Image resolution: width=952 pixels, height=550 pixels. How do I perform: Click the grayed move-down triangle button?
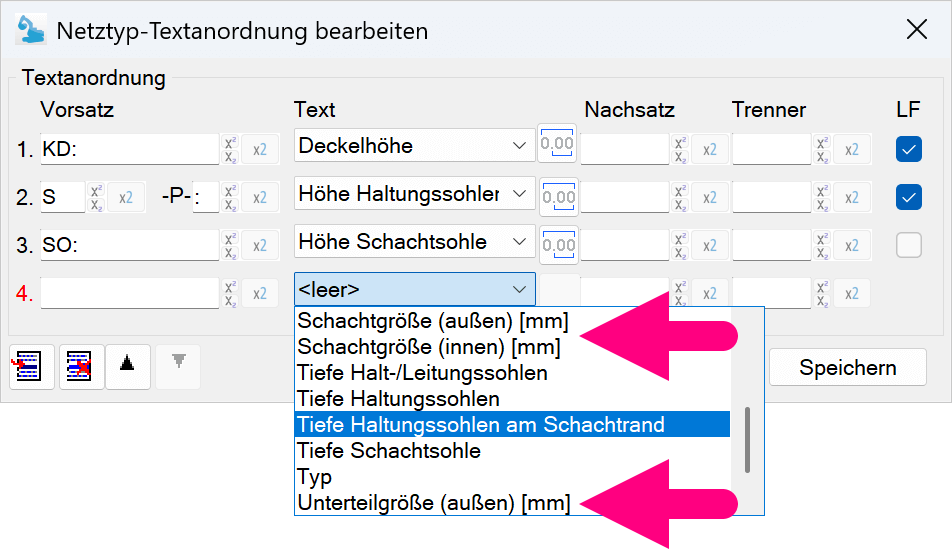(178, 362)
